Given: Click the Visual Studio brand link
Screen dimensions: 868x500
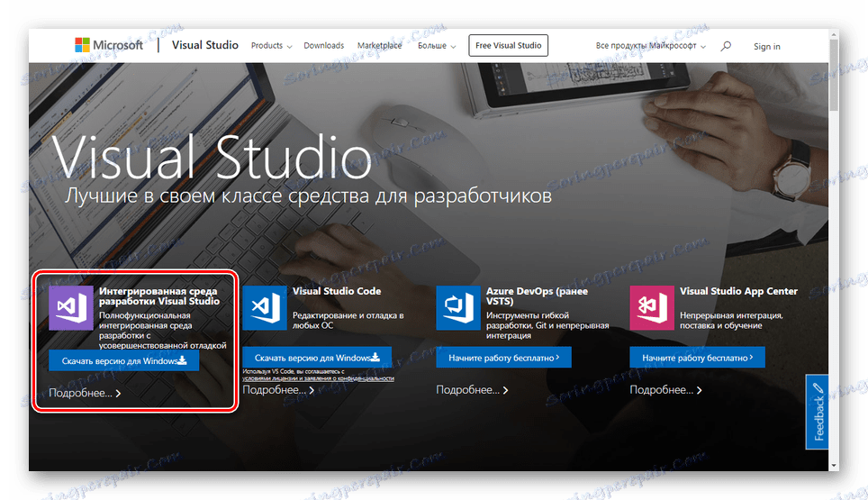Looking at the screenshot, I should [204, 45].
